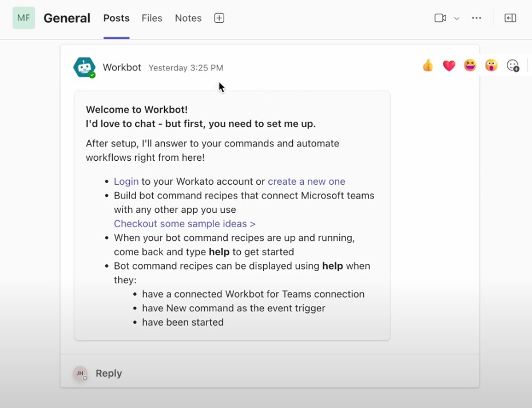Open more reactions emoji picker
The height and width of the screenshot is (408, 532).
point(513,66)
